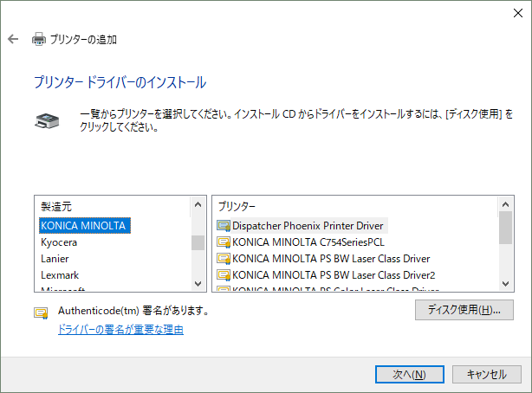Click the icon beside PS BW Laser Class Driver
Image resolution: width=532 pixels, height=393 pixels.
pyautogui.click(x=224, y=258)
